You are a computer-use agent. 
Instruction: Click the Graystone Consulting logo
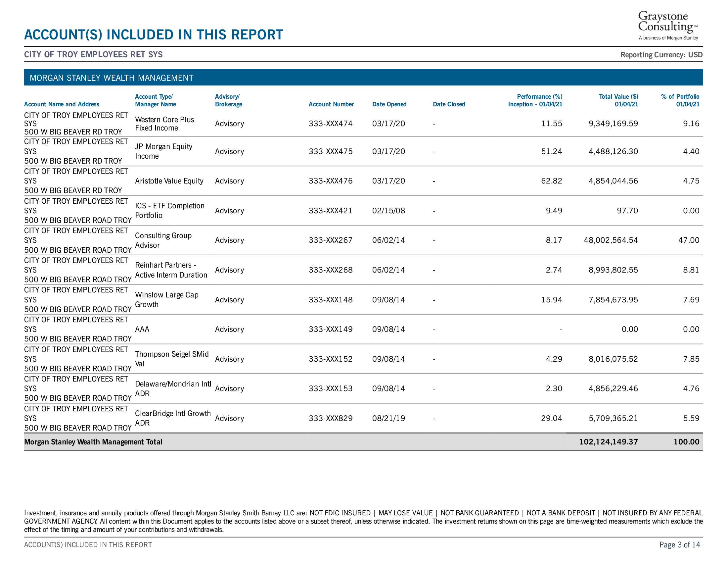(668, 26)
